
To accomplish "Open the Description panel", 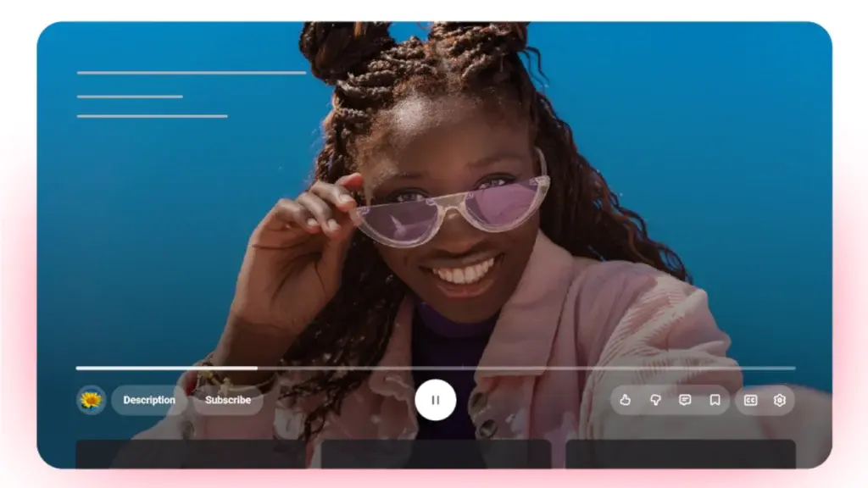I will pyautogui.click(x=148, y=400).
